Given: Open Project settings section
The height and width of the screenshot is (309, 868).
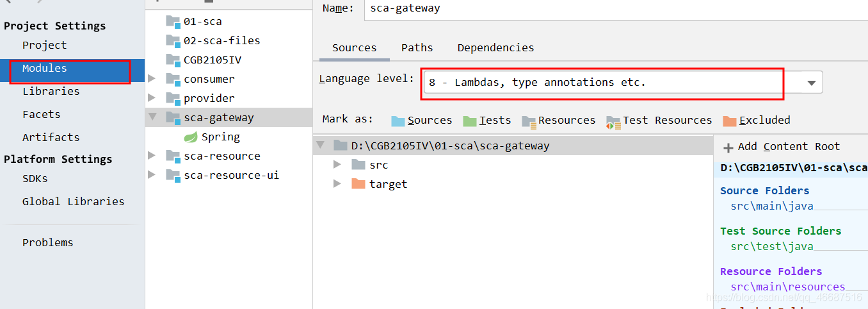Looking at the screenshot, I should (44, 45).
